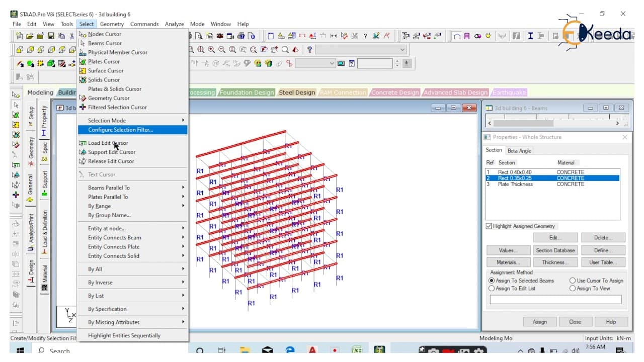Click the Save floppy disk icon

(x=51, y=36)
